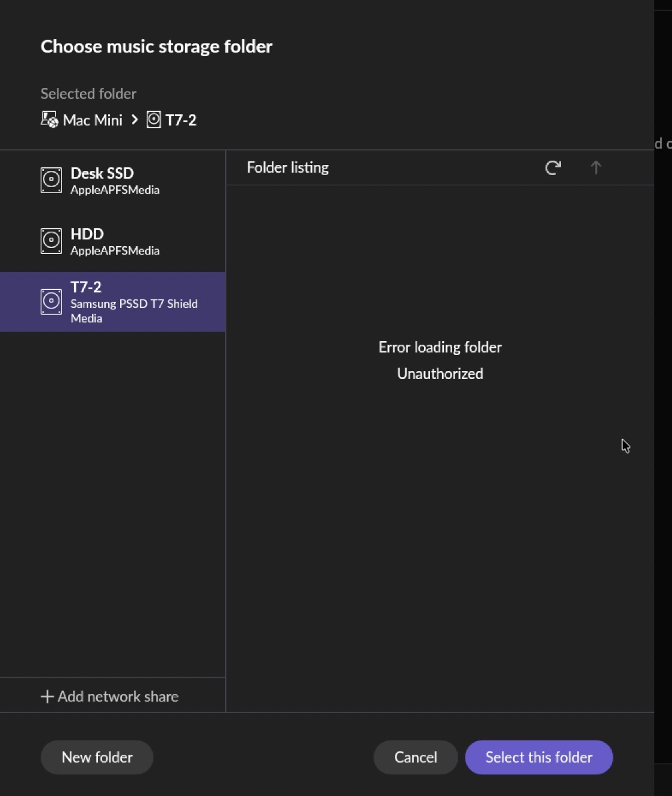Add network share
Screen dimensions: 672x796
click(118, 696)
